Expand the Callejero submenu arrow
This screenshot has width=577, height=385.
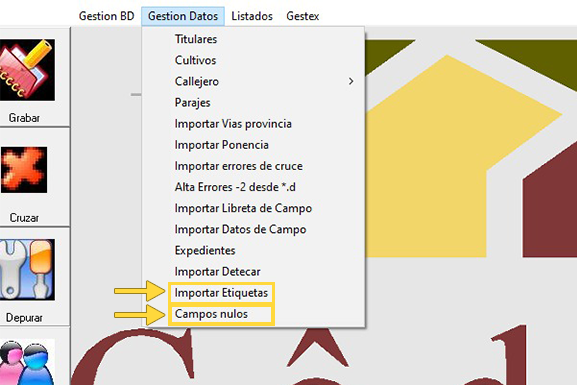click(351, 81)
